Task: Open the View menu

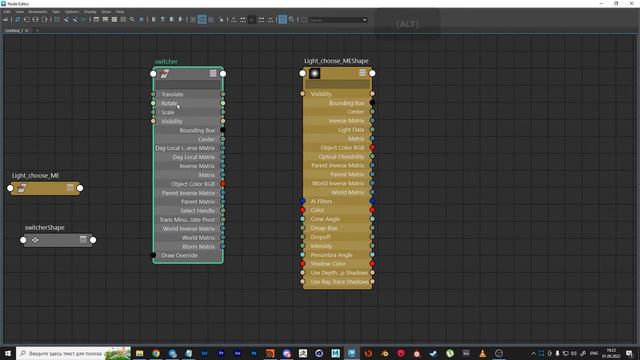Action: (x=19, y=12)
